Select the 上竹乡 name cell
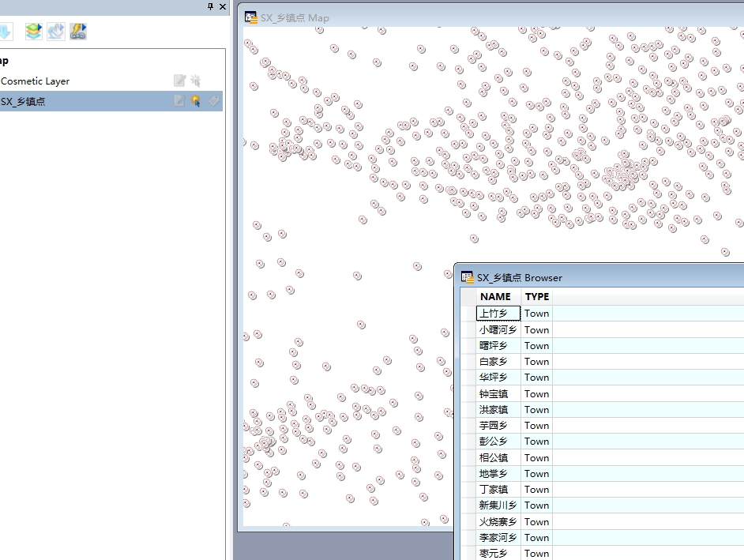Screen dimensions: 744x560 coord(498,314)
